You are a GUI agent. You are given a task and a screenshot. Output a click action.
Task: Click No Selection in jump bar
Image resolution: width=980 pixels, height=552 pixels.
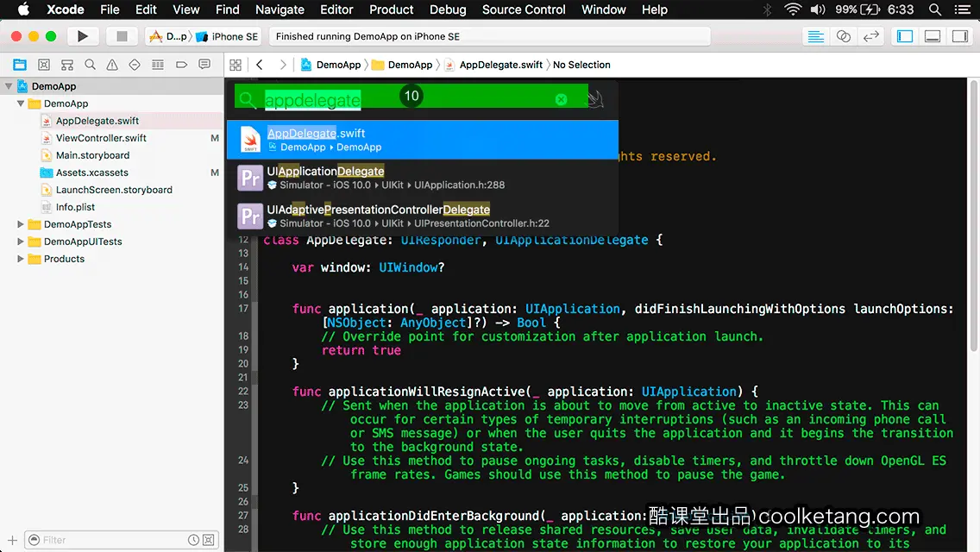(x=581, y=65)
